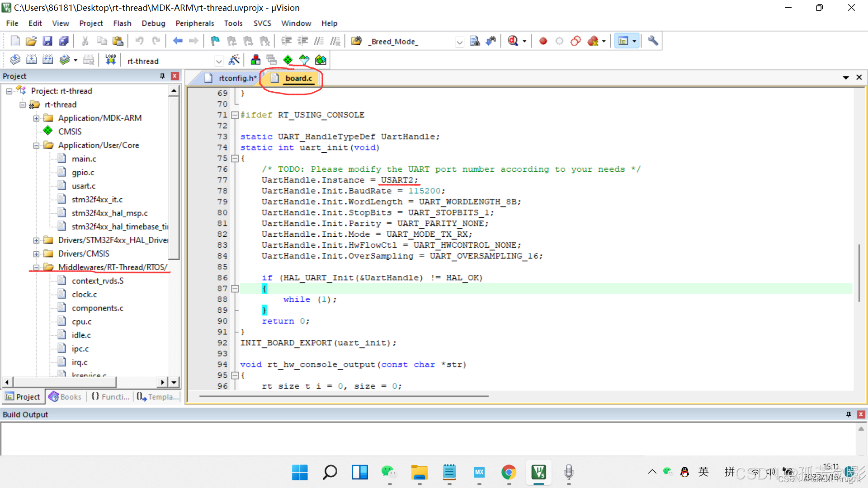Click the Download (LOAD) to flash icon

[110, 60]
